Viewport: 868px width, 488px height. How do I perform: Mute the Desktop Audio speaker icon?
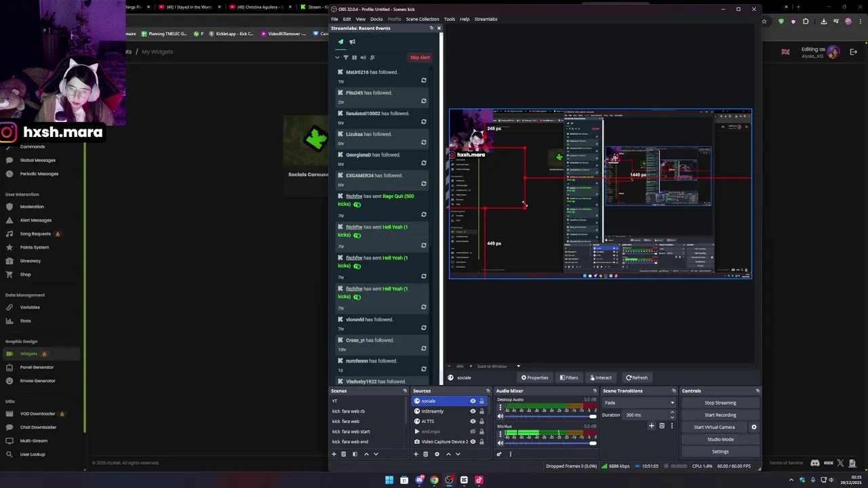[500, 416]
